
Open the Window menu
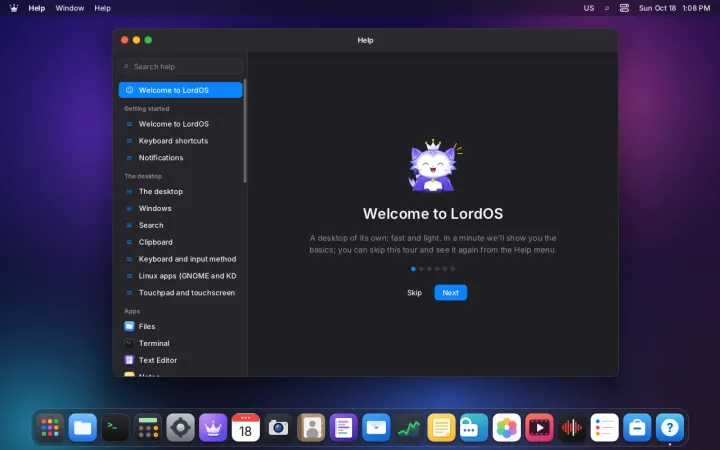pyautogui.click(x=70, y=8)
